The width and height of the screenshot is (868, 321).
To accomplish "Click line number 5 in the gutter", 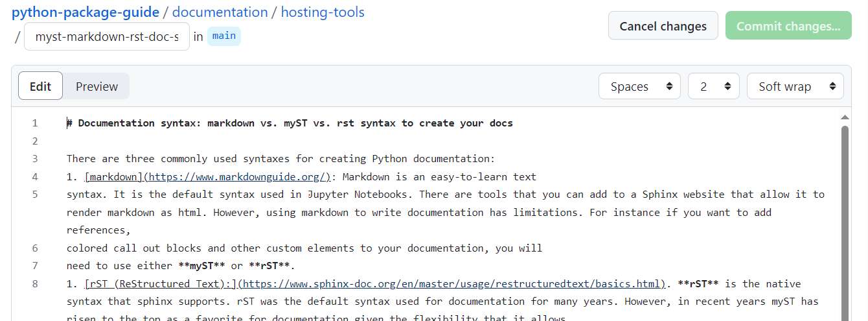I will pos(35,195).
